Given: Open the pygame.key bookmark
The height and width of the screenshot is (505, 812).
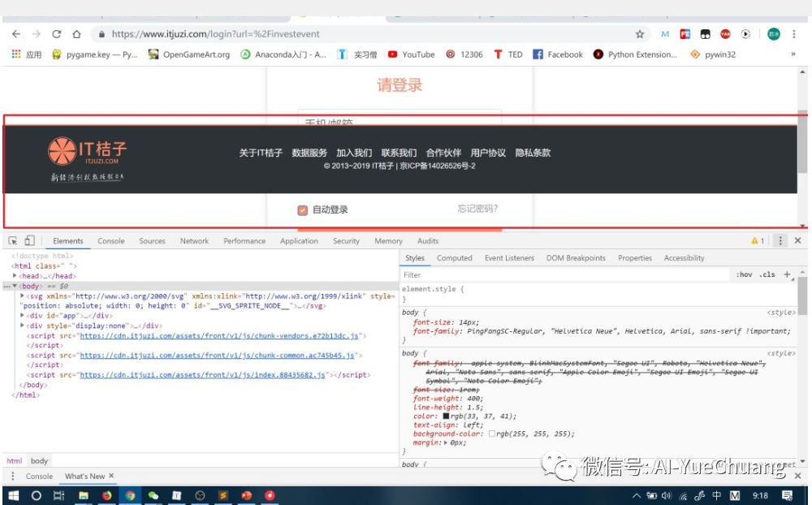Looking at the screenshot, I should pos(95,54).
